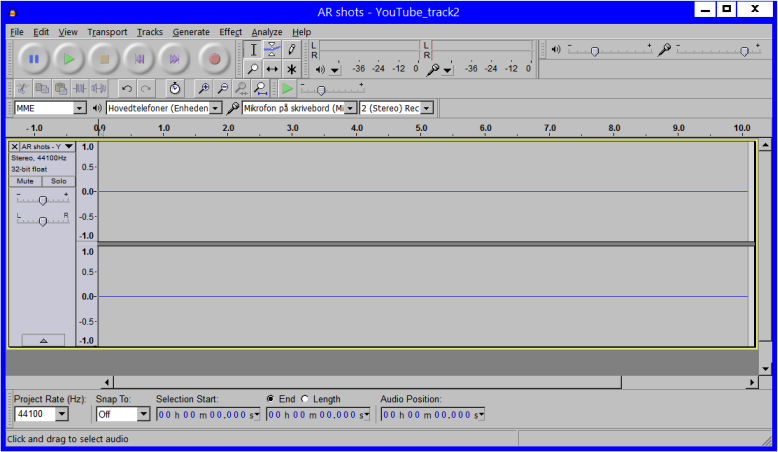Select the Multi-Tool asterisk mode

point(291,68)
